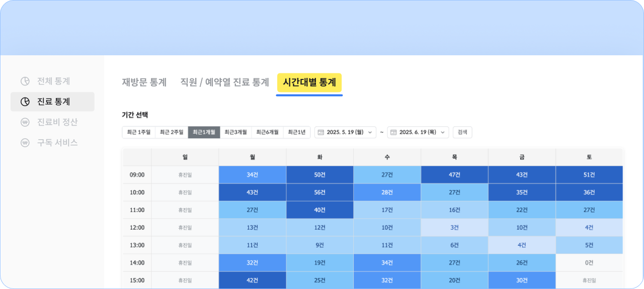Click the 09:00 row label
This screenshot has height=289, width=644.
tap(137, 175)
